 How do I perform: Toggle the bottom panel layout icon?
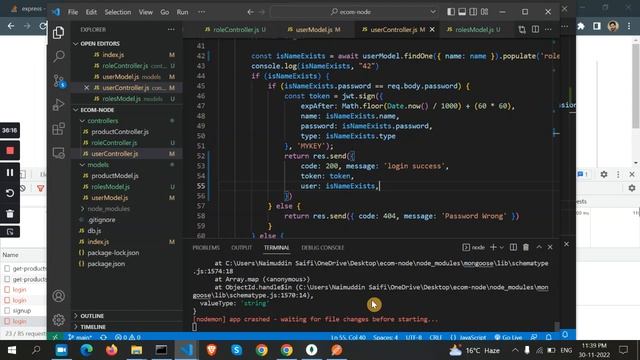pyautogui.click(x=462, y=12)
